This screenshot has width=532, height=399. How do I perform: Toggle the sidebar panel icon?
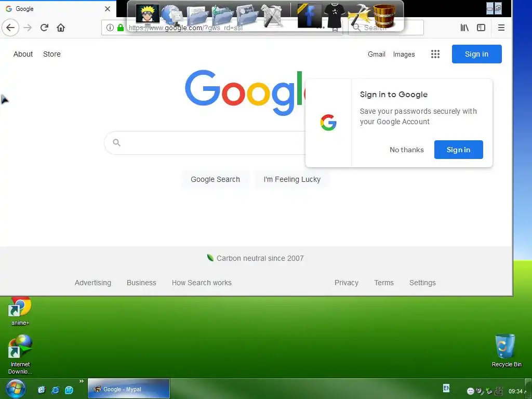[x=481, y=28]
